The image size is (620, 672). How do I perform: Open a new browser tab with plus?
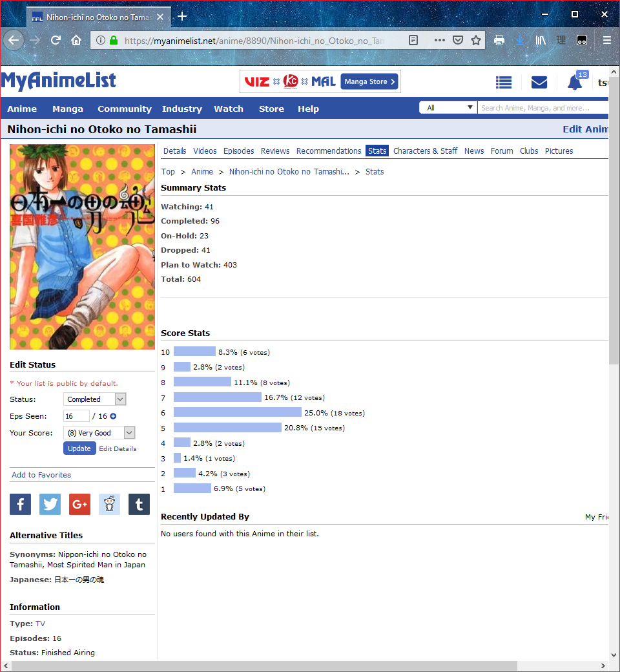tap(182, 16)
